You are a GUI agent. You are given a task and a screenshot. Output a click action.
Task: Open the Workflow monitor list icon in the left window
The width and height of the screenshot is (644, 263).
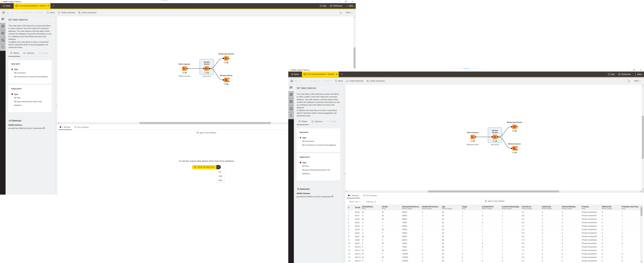(x=3, y=47)
